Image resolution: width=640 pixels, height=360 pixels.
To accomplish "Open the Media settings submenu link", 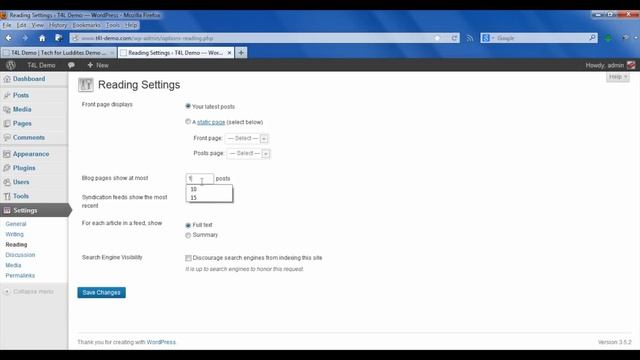I will tap(13, 265).
